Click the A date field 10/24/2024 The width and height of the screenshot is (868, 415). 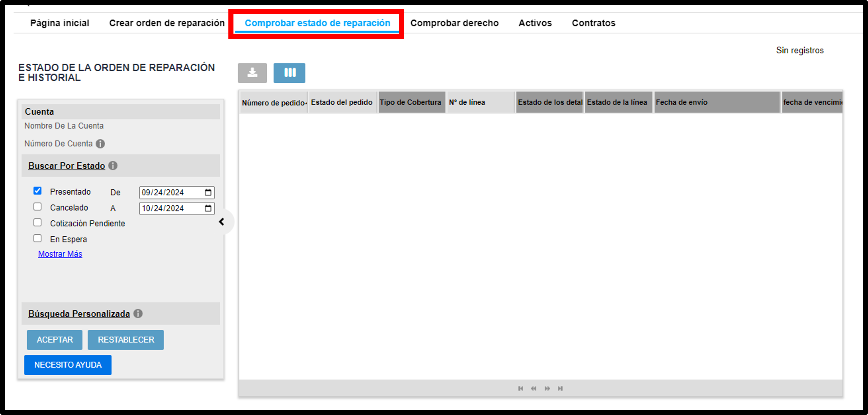[177, 208]
